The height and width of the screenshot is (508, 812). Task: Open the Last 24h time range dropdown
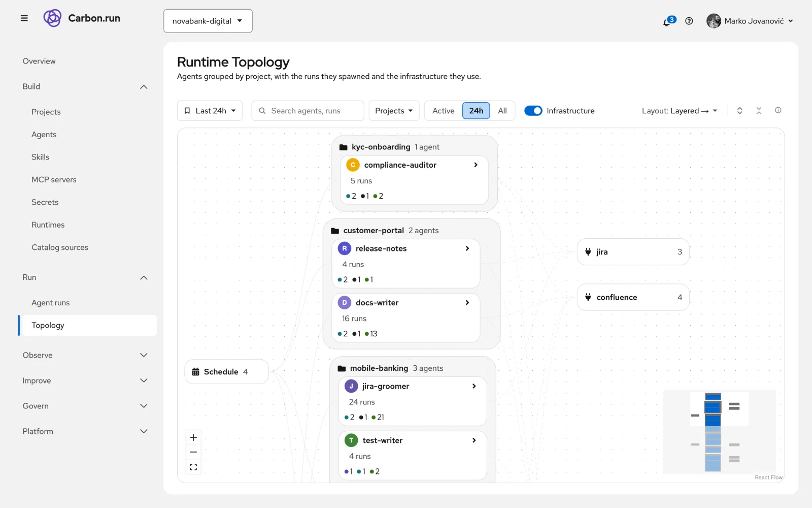tap(210, 111)
